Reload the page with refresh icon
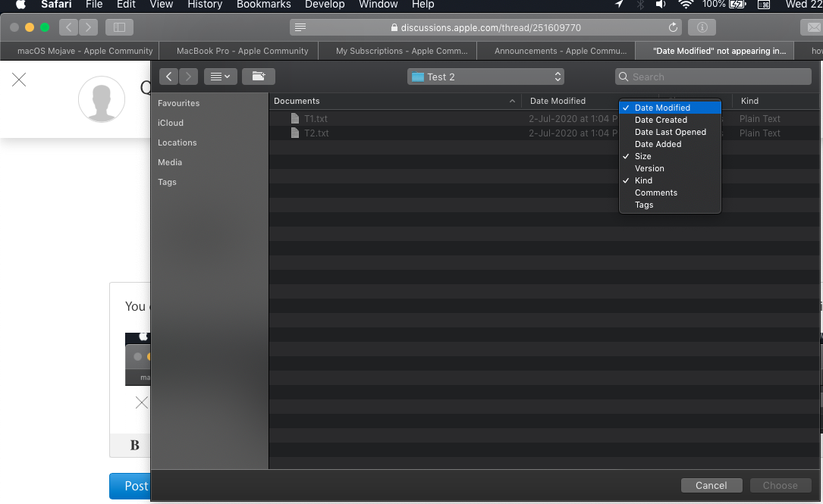 [673, 27]
